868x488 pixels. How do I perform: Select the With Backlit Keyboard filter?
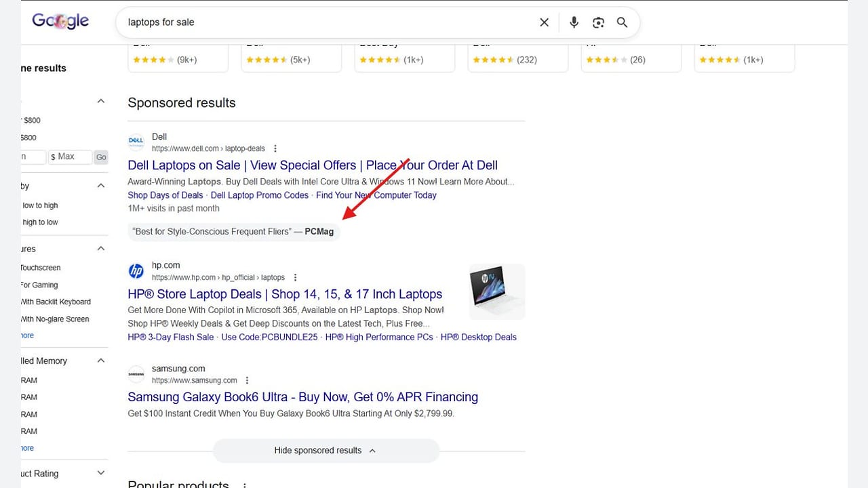pyautogui.click(x=56, y=302)
